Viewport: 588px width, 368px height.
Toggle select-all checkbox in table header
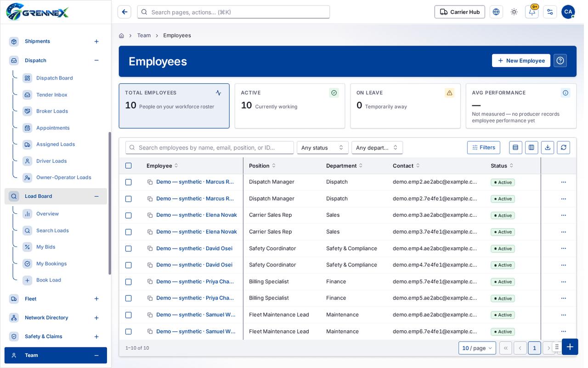(x=128, y=166)
